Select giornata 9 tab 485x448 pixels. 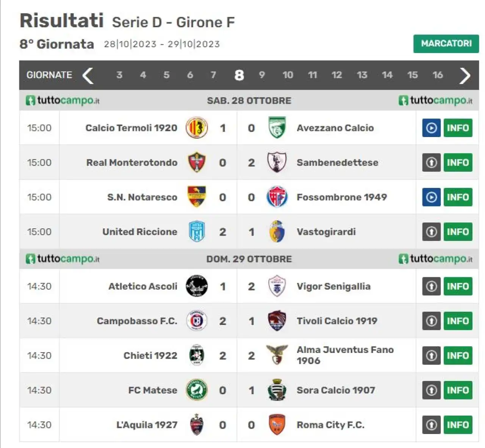pyautogui.click(x=262, y=75)
